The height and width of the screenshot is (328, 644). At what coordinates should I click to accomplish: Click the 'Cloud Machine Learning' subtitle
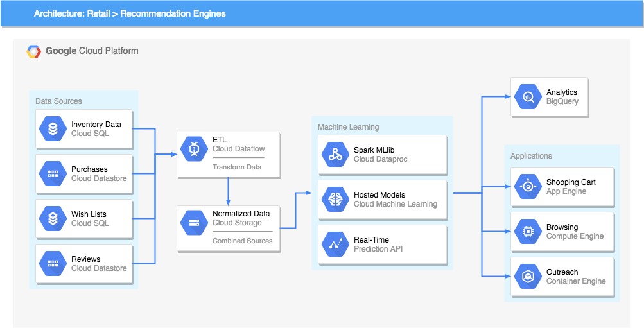[x=396, y=204]
